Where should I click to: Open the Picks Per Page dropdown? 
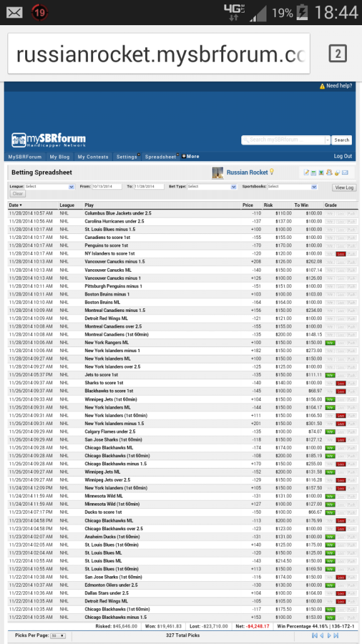(x=57, y=636)
